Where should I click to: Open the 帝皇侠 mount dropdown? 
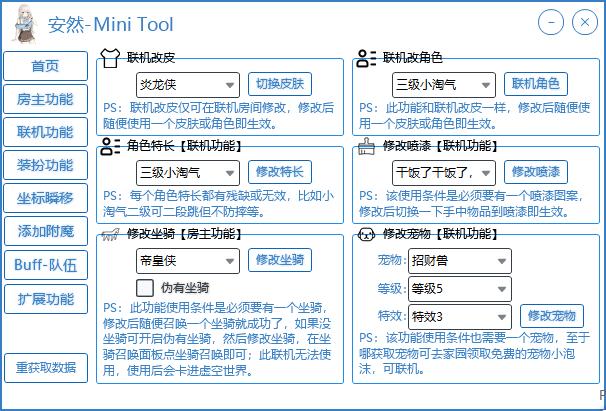188,261
